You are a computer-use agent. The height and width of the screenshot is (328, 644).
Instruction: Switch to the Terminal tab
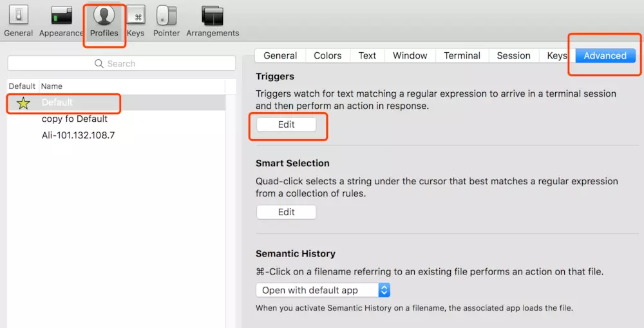(462, 55)
